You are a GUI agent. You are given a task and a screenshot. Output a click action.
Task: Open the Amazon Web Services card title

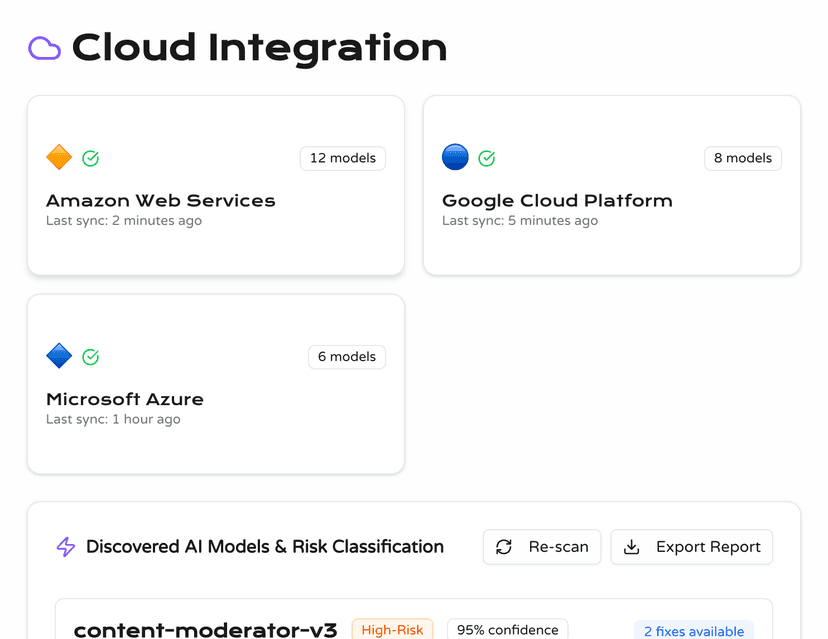click(x=161, y=201)
